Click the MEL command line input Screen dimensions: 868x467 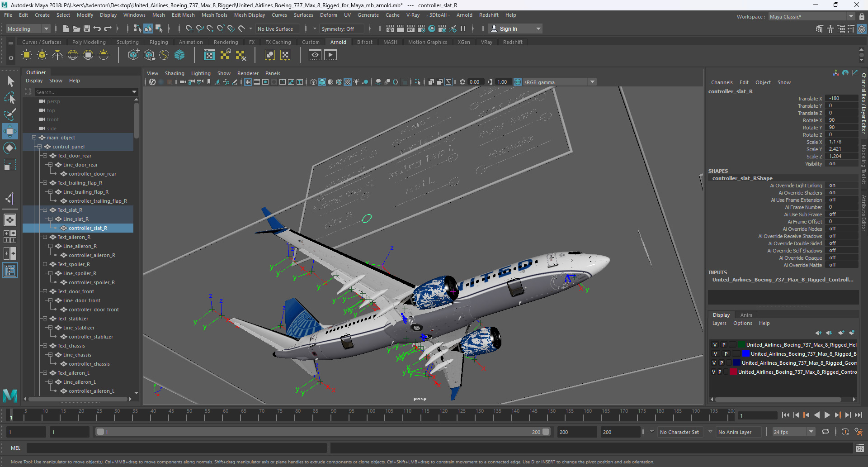pyautogui.click(x=176, y=448)
